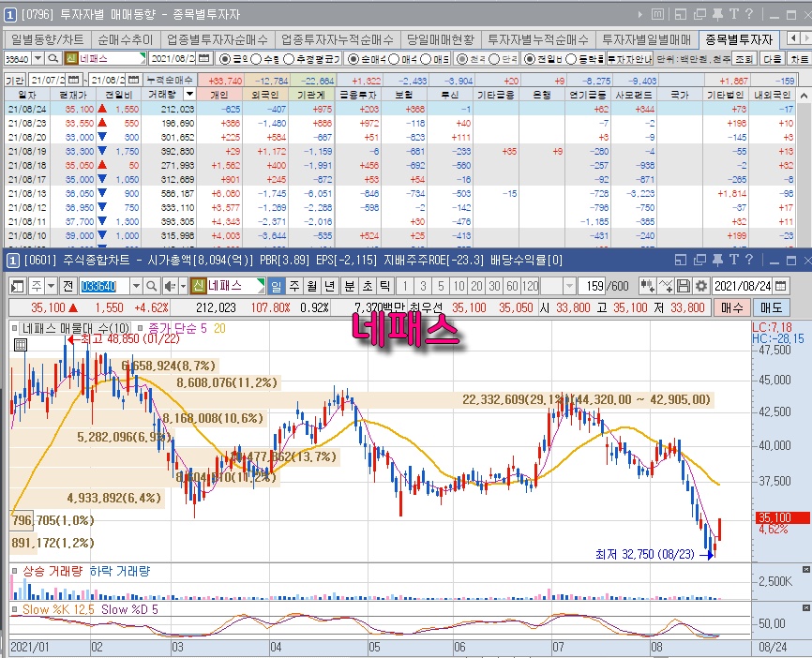The width and height of the screenshot is (812, 658).
Task: Open the stock code dropdown in investor trend window
Action: click(x=38, y=59)
